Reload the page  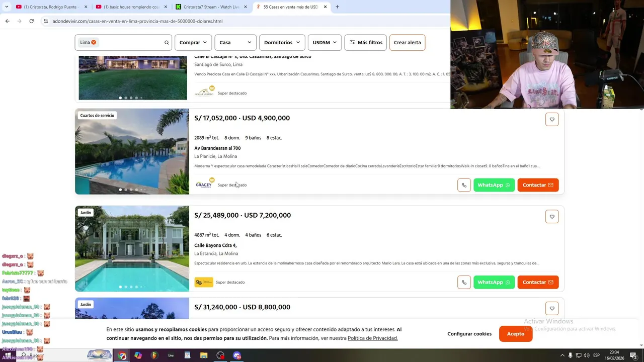[31, 21]
